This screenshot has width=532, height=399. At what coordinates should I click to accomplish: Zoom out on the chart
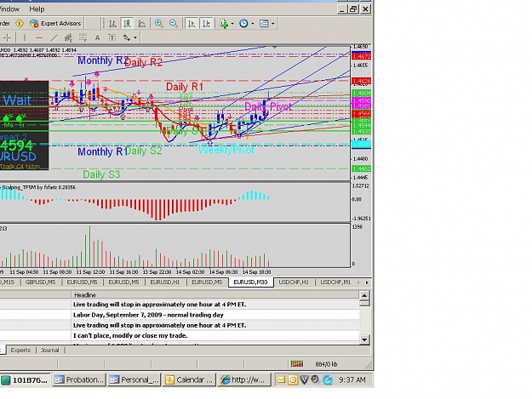[174, 23]
